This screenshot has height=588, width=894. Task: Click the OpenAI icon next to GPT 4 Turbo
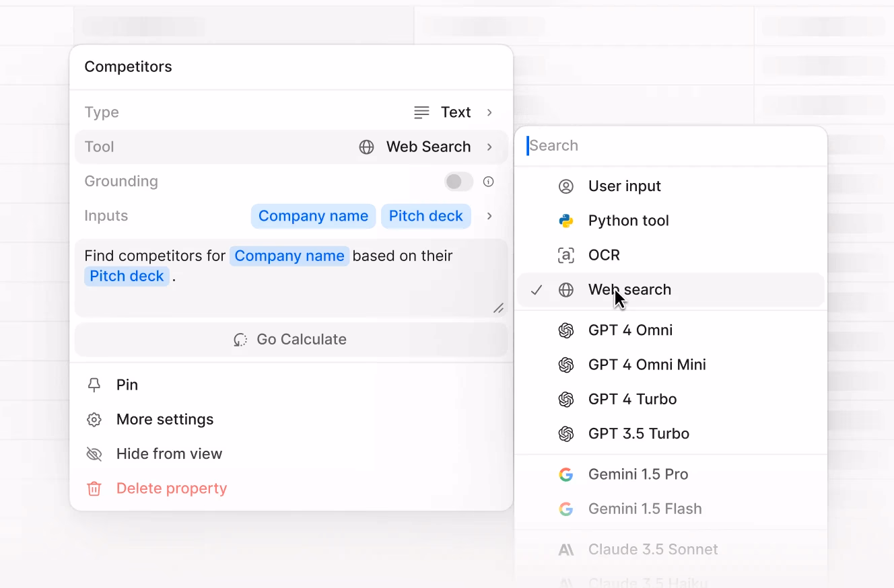click(x=566, y=400)
